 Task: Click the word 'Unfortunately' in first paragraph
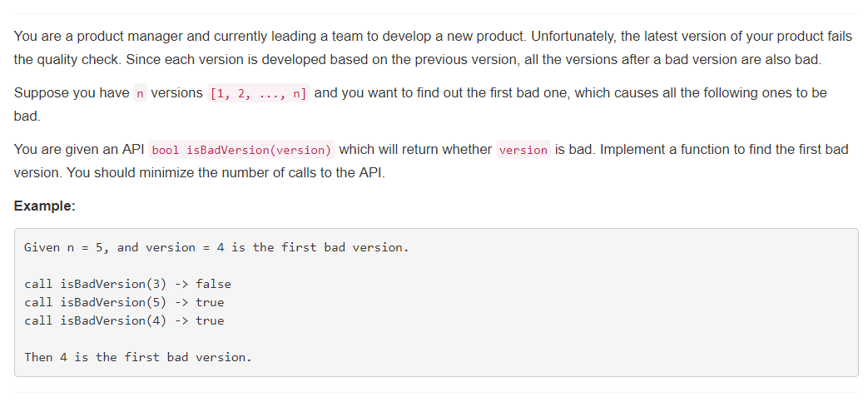point(573,37)
